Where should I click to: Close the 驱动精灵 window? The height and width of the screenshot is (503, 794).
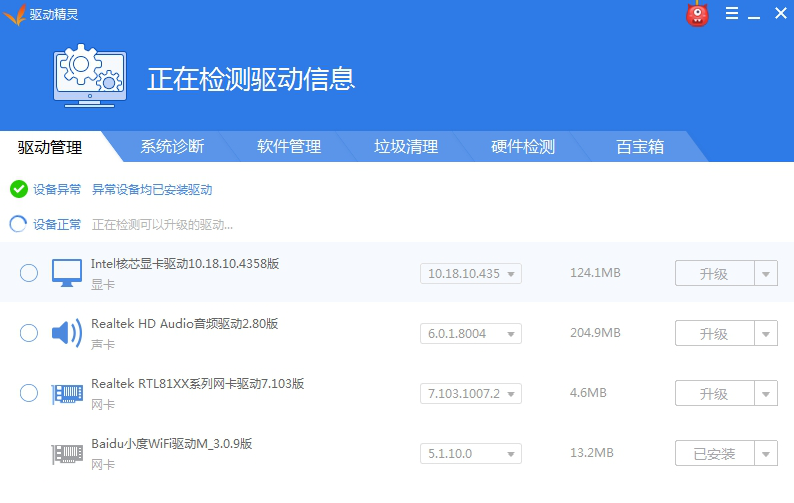click(780, 13)
